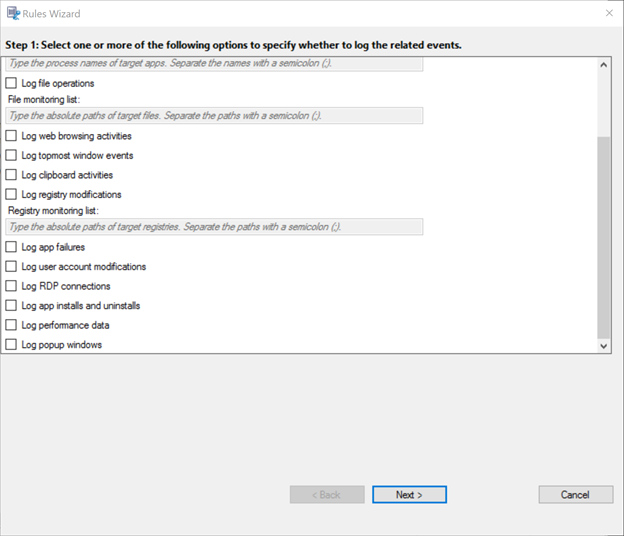Toggle Log app installs and uninstalls

click(x=12, y=306)
